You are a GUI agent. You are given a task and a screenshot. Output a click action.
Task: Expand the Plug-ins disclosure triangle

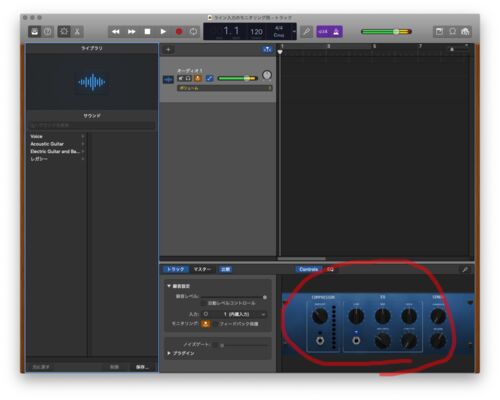point(169,353)
